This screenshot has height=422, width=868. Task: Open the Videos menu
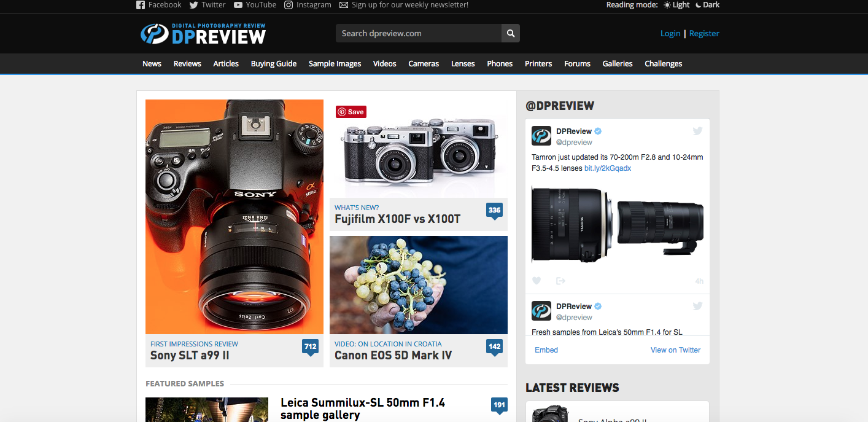pyautogui.click(x=385, y=64)
